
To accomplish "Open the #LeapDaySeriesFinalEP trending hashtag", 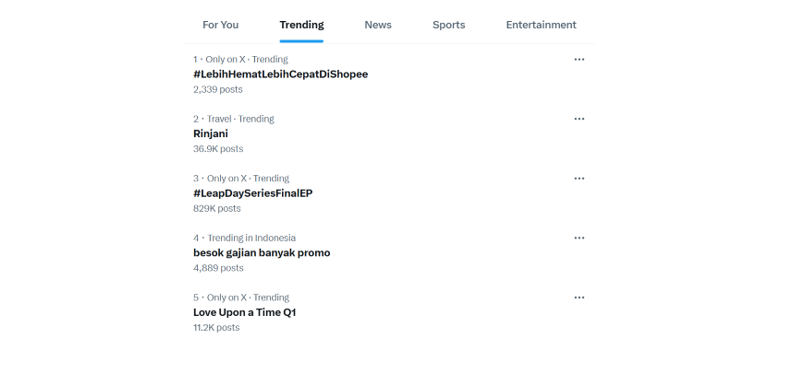I will (x=253, y=193).
